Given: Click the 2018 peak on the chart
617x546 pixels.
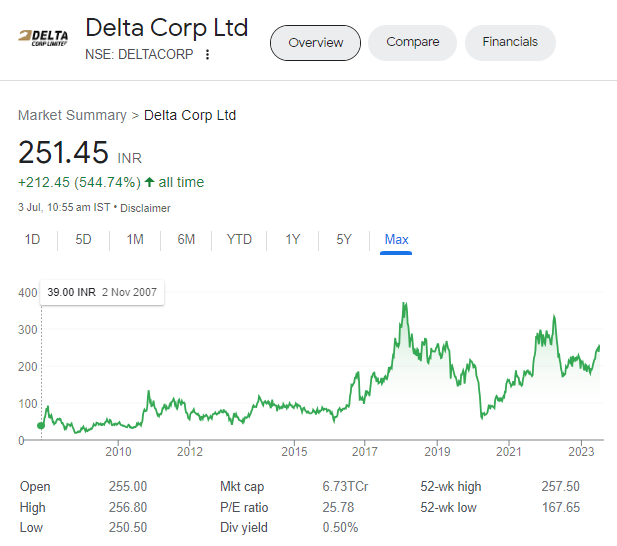Looking at the screenshot, I should (404, 304).
